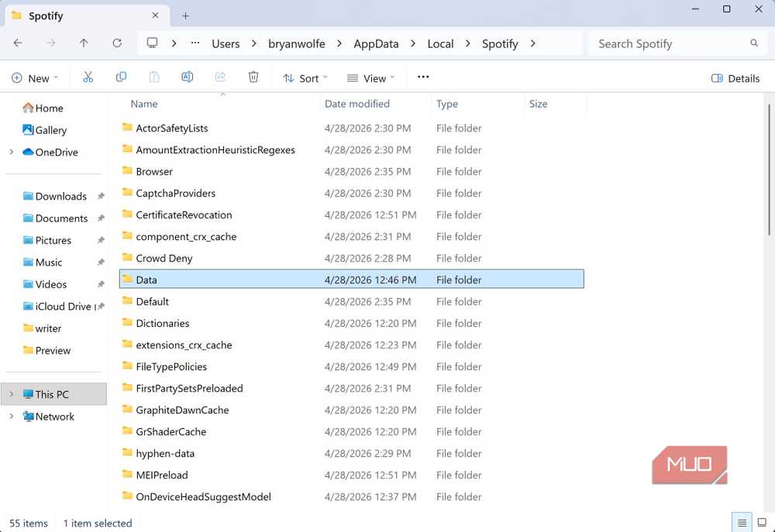Open the Sort options dropdown
Screen dimensions: 775x532
click(305, 78)
